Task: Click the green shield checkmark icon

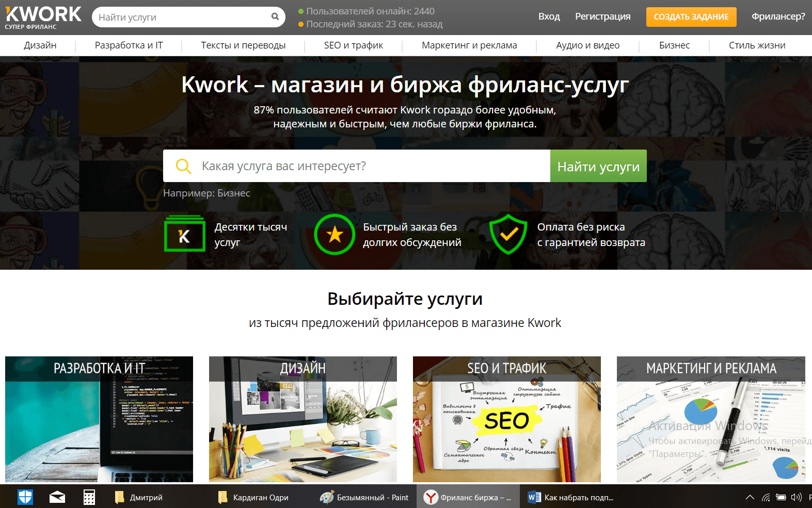Action: 508,234
